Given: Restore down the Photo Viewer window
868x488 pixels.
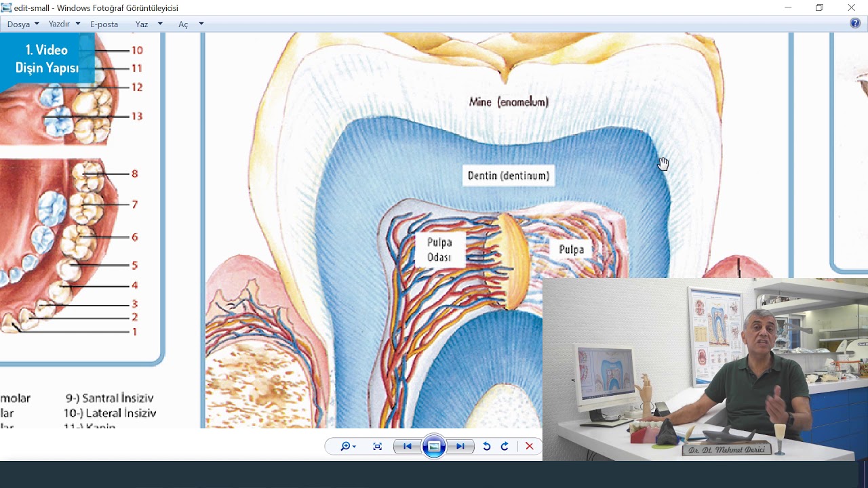Looking at the screenshot, I should [819, 7].
